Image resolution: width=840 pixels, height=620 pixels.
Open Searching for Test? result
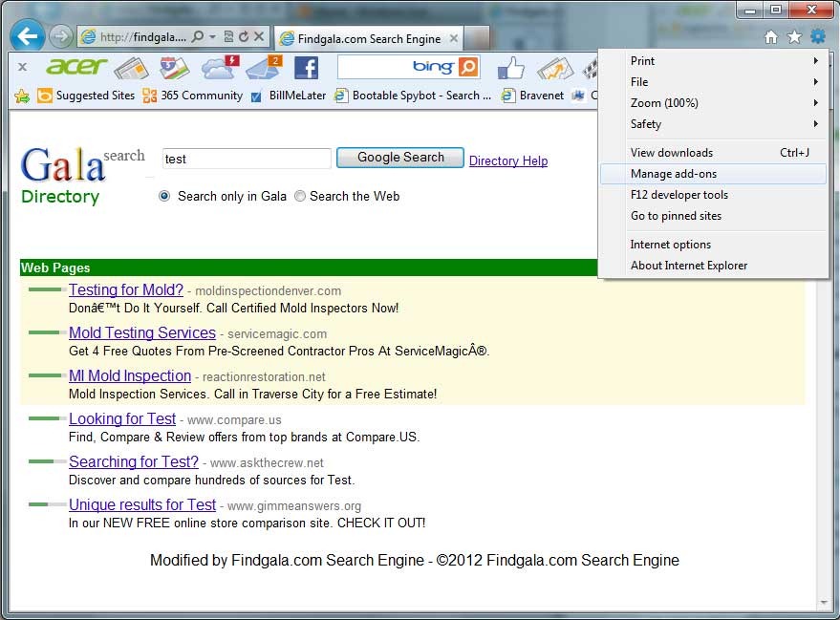coord(134,461)
